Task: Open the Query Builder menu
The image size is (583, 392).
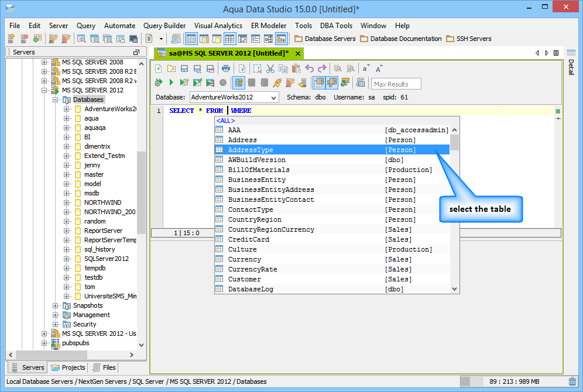Action: 164,26
